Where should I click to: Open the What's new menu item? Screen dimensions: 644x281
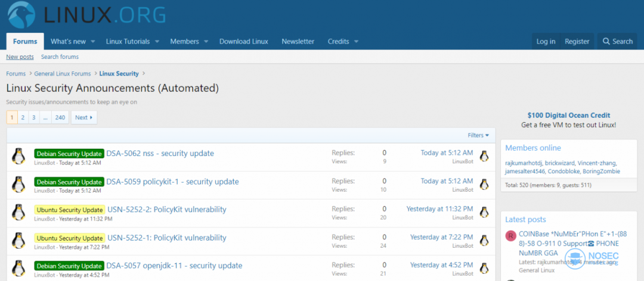[68, 42]
